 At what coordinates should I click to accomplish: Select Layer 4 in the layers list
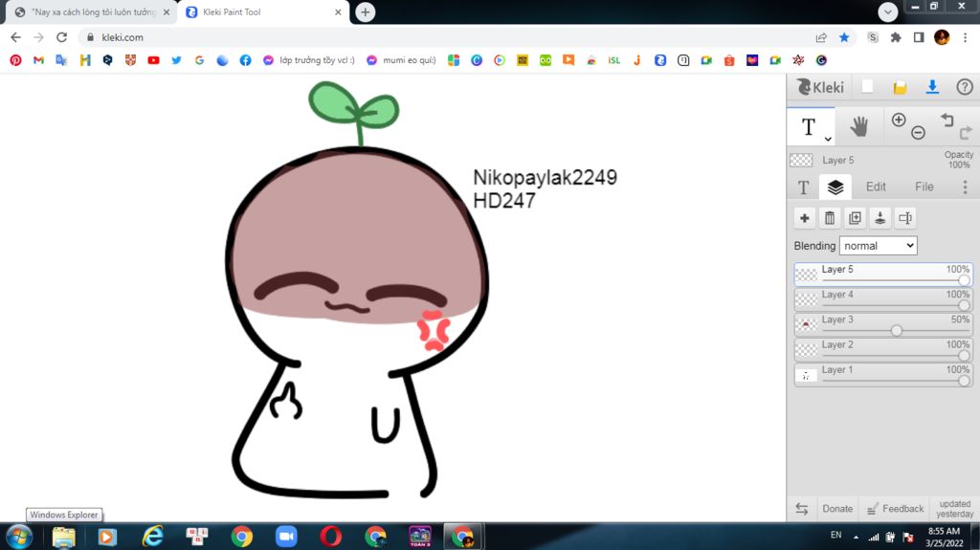pyautogui.click(x=883, y=300)
